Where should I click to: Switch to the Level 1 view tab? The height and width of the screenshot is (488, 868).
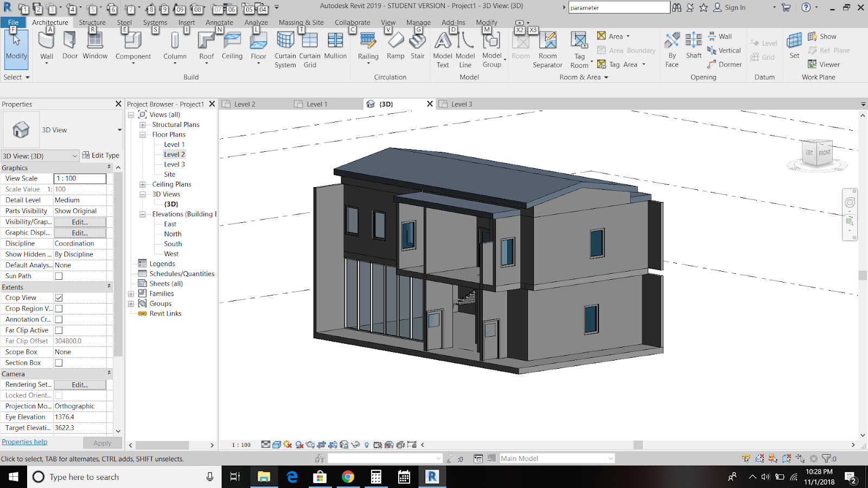(x=317, y=104)
